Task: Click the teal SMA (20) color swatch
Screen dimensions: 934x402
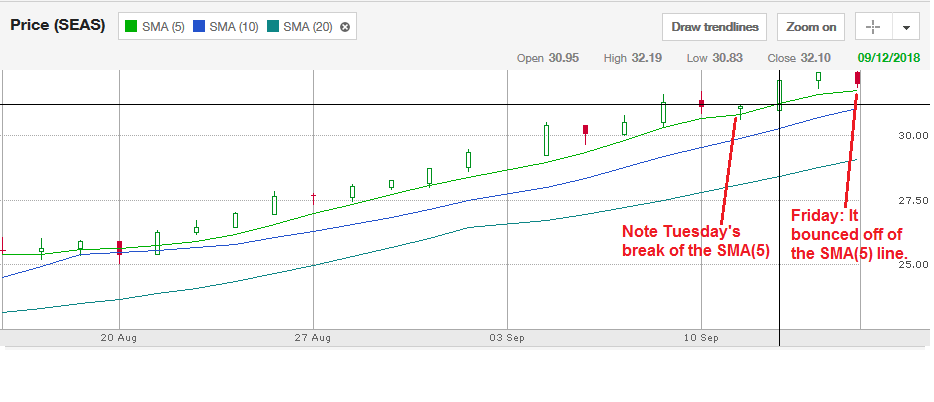Action: [272, 27]
